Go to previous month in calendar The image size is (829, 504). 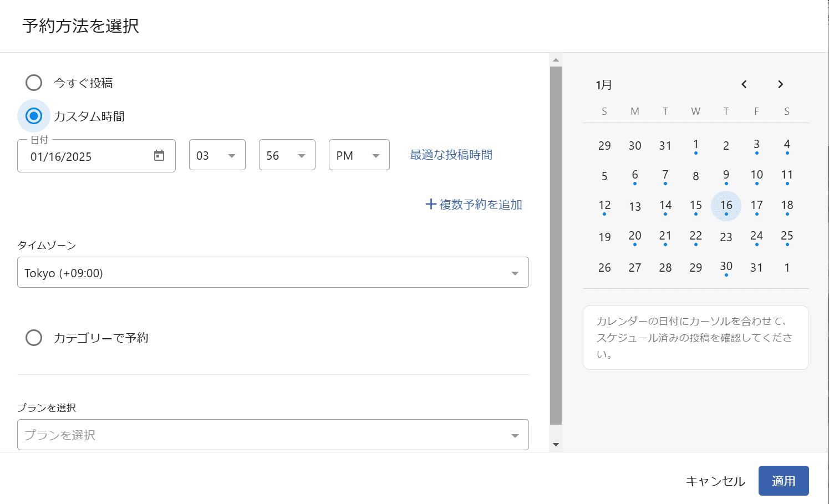(x=744, y=84)
